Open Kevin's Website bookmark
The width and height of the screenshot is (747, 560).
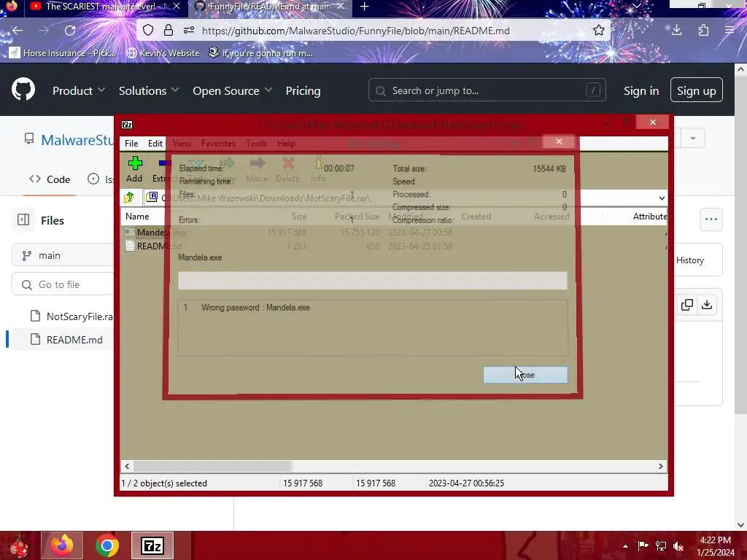pos(163,52)
